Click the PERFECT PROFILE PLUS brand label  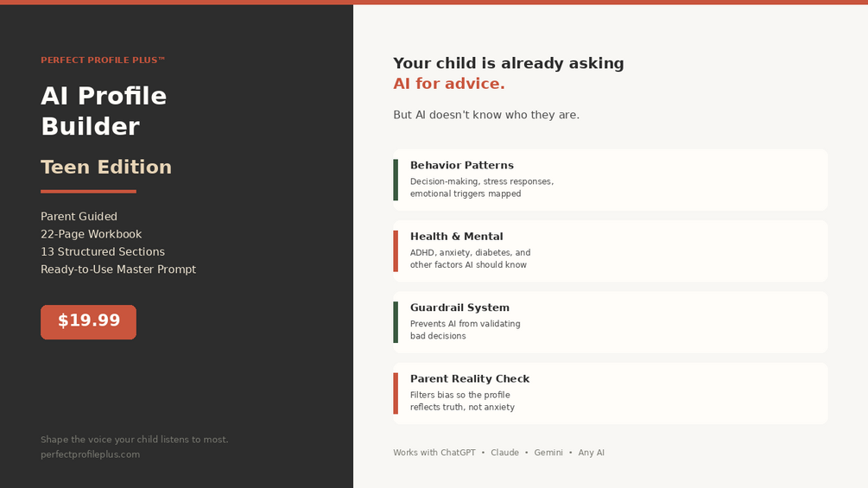(x=103, y=60)
